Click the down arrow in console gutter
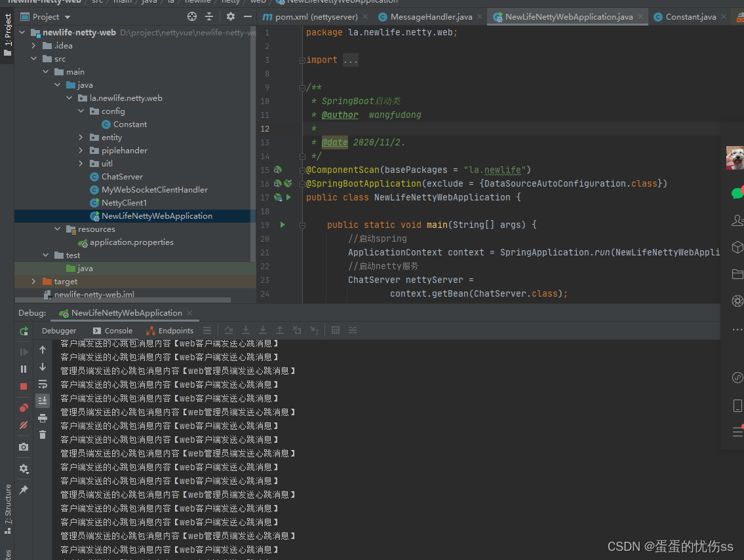Image resolution: width=744 pixels, height=560 pixels. tap(43, 367)
